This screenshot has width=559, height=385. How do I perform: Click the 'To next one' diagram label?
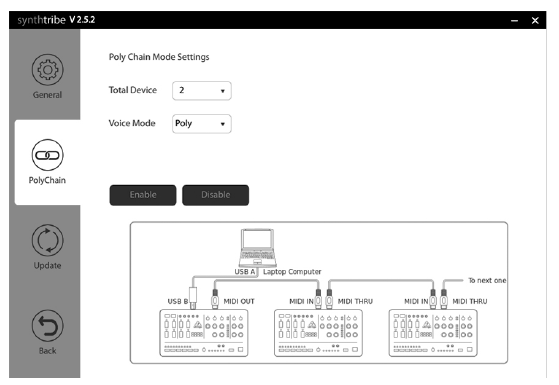[487, 281]
